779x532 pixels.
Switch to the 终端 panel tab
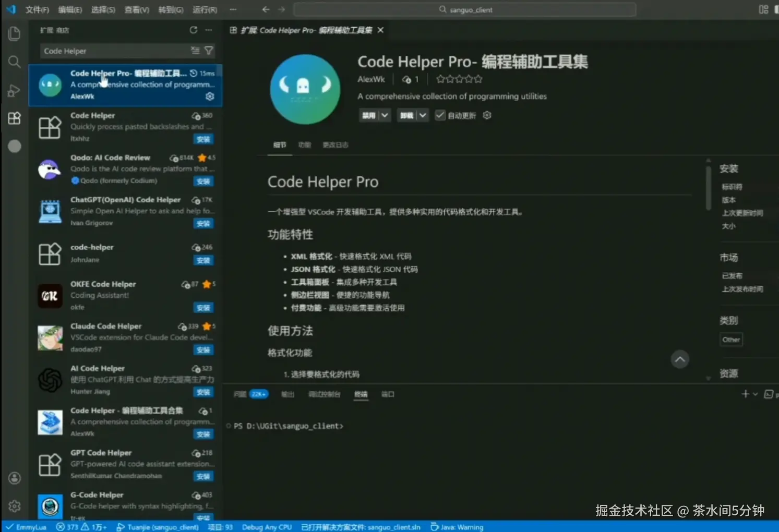pos(361,394)
